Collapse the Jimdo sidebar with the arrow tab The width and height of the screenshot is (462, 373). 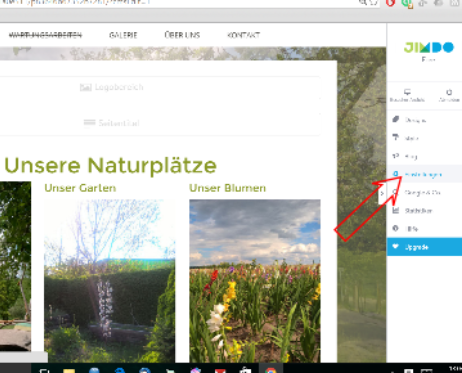click(x=382, y=193)
